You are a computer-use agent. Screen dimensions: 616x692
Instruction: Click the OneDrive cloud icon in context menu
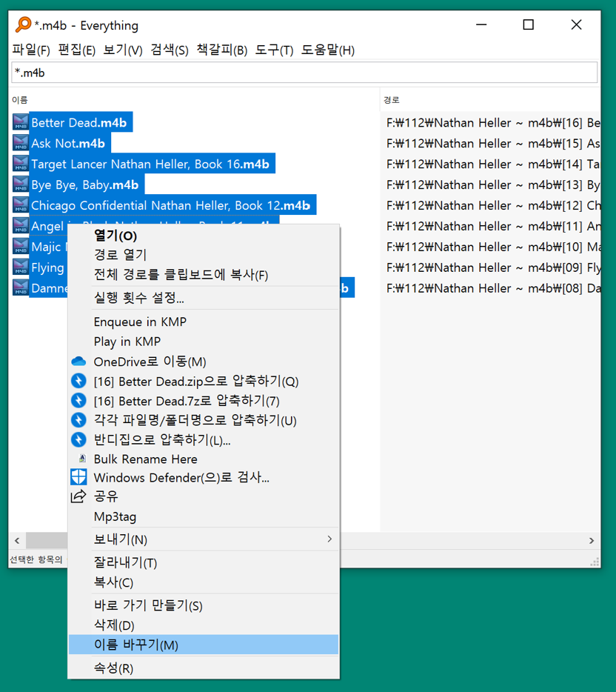(x=78, y=362)
